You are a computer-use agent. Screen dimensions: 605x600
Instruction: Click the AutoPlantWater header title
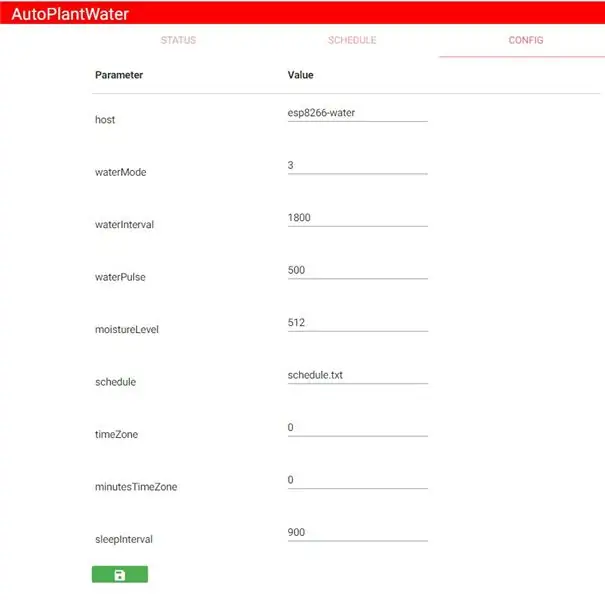coord(69,15)
